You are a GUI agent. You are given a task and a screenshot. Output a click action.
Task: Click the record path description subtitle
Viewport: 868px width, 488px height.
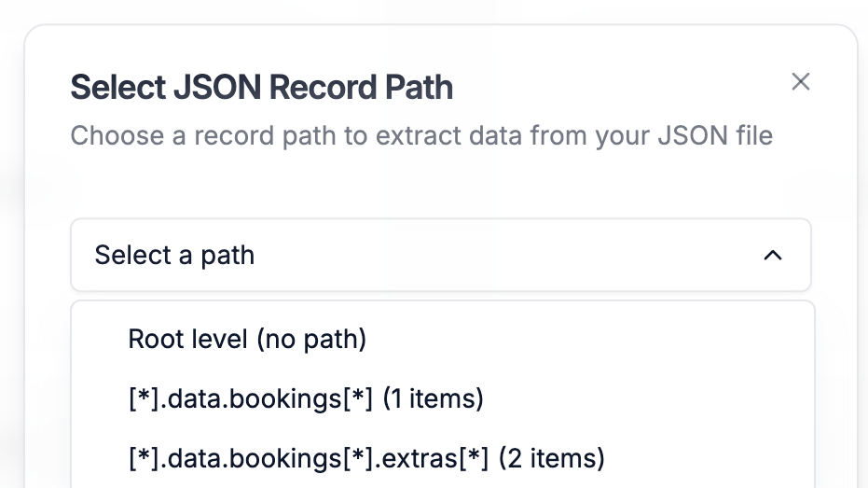(421, 136)
